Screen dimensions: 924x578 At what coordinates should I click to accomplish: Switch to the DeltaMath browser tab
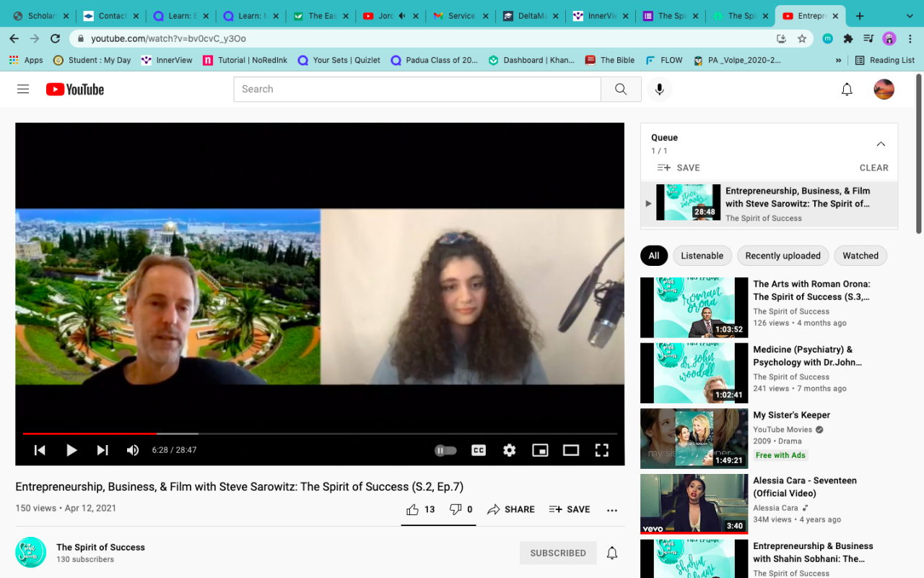pos(531,16)
